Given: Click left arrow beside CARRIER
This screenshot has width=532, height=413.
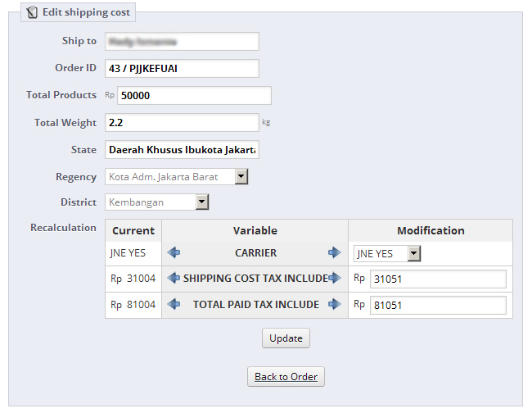Looking at the screenshot, I should point(174,253).
